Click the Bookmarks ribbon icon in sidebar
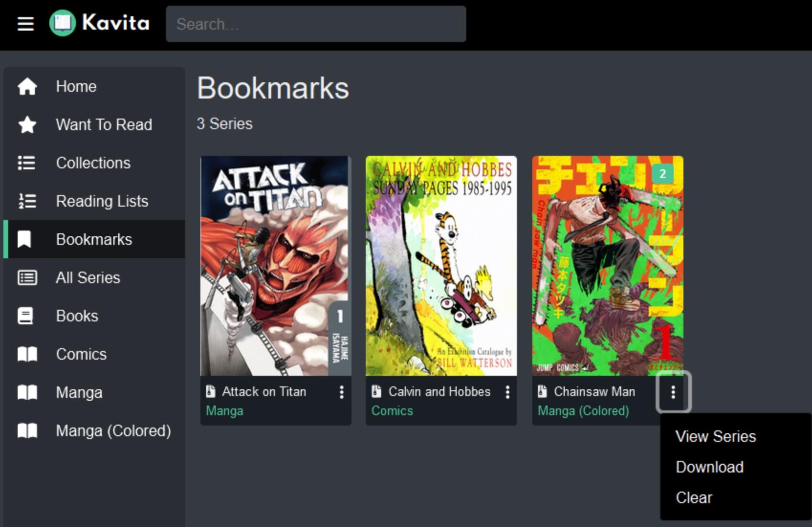 24,239
